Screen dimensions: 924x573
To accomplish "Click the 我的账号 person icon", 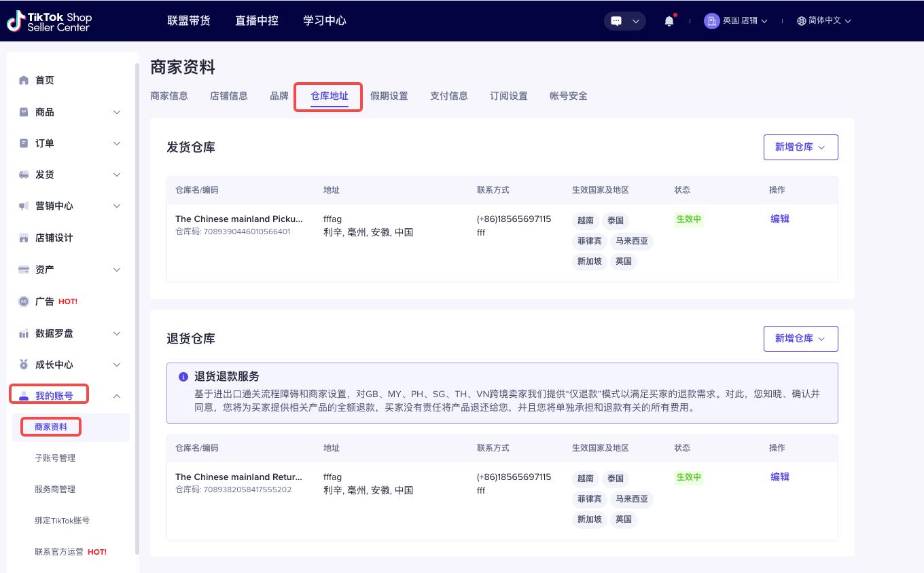I will tap(24, 396).
